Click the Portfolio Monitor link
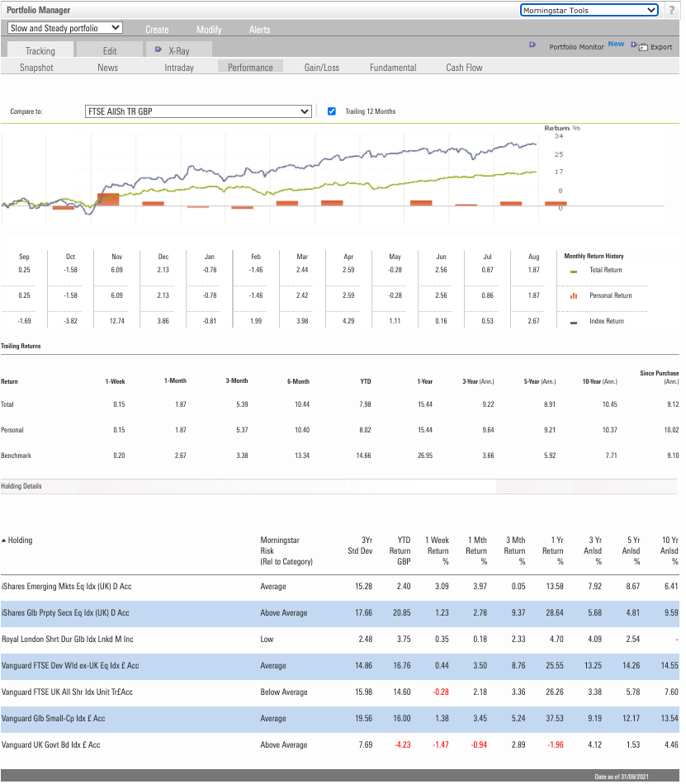Image resolution: width=686 pixels, height=784 pixels. pos(576,46)
